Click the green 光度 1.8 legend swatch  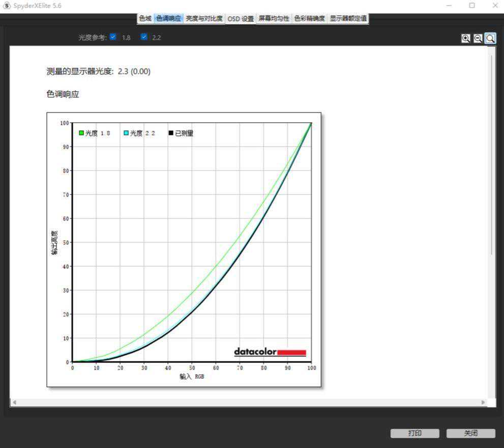pyautogui.click(x=81, y=133)
